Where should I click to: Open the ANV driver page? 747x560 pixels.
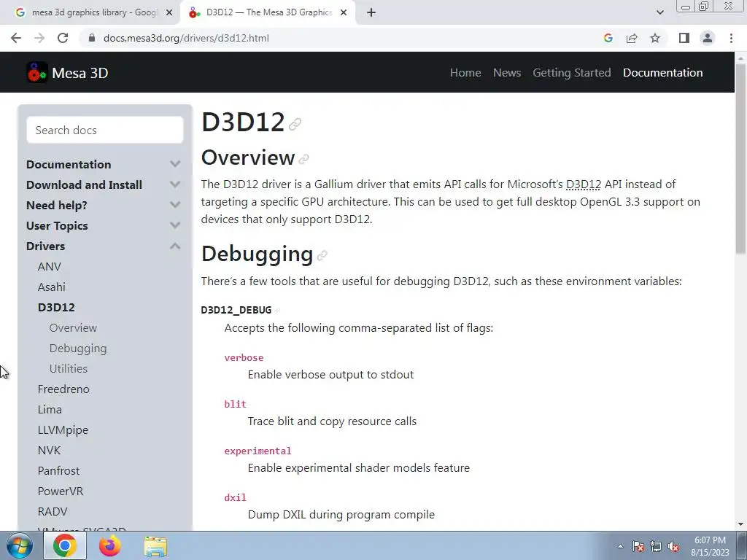point(49,267)
